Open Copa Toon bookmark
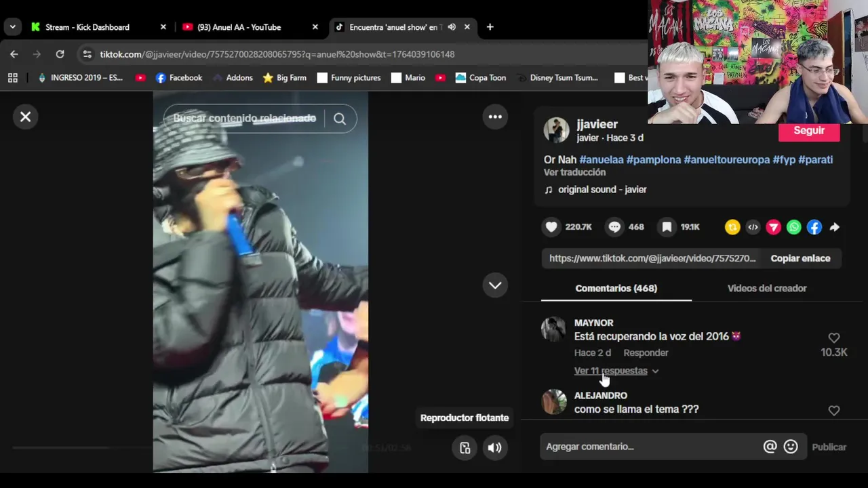The width and height of the screenshot is (868, 488). [480, 78]
